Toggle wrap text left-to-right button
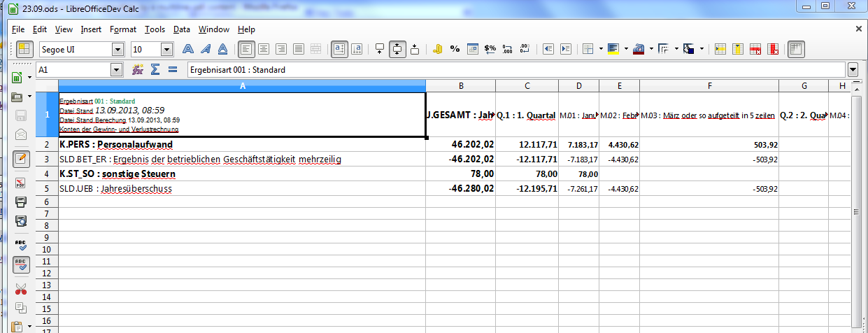 pos(339,49)
